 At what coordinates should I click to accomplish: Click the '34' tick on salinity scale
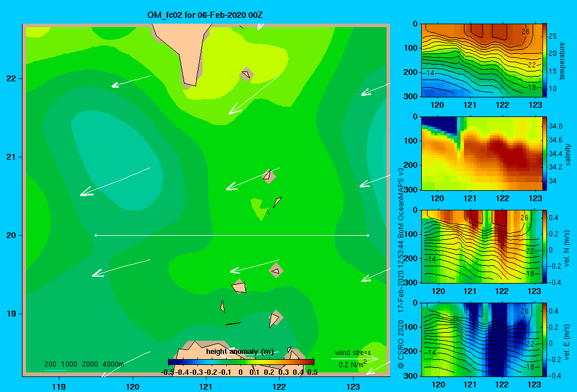click(x=552, y=181)
